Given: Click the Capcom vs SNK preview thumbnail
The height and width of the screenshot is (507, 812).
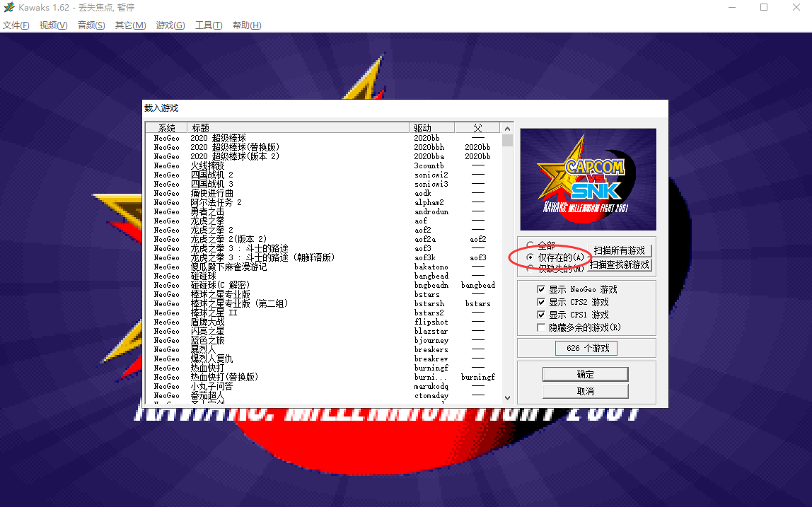Looking at the screenshot, I should pyautogui.click(x=588, y=179).
